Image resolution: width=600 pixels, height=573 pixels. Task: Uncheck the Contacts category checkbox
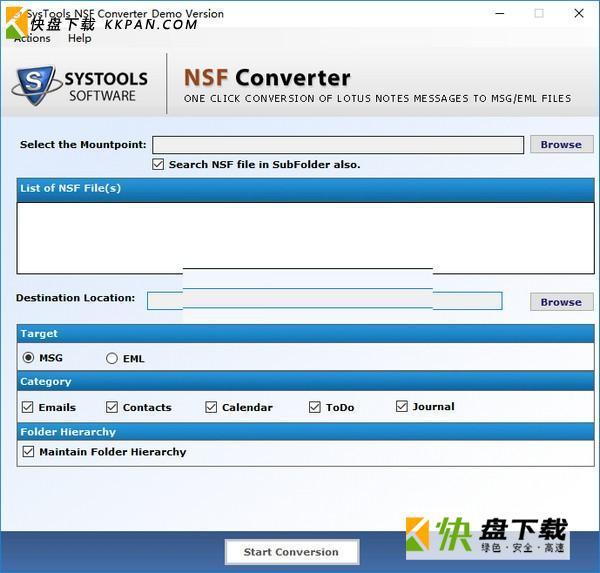[x=112, y=407]
